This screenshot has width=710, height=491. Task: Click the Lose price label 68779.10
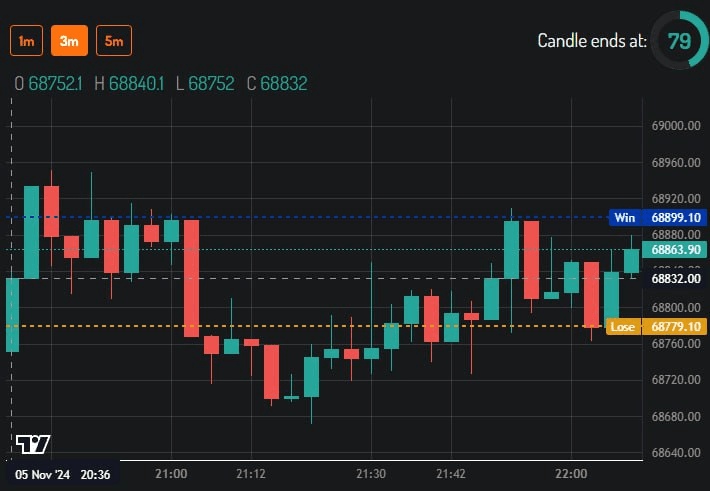656,327
